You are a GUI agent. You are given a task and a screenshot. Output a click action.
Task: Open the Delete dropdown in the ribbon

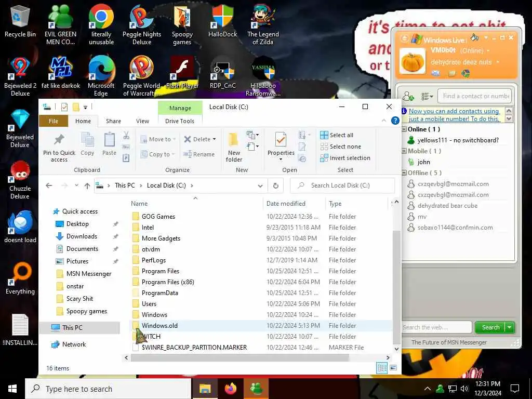214,139
